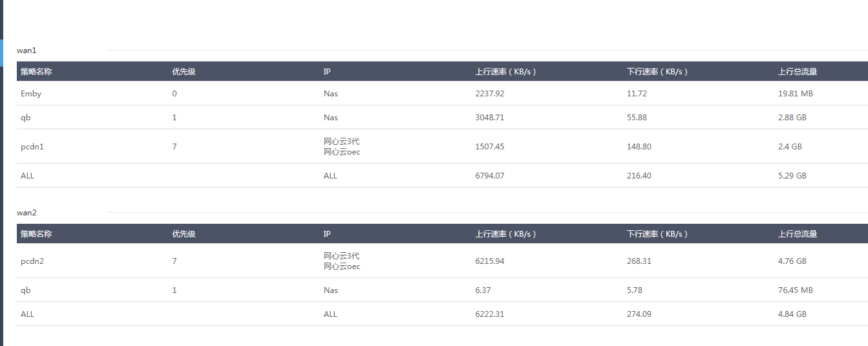Click 下行速率 column header in wan2 table
Viewport: 868px width, 346px height.
(657, 234)
